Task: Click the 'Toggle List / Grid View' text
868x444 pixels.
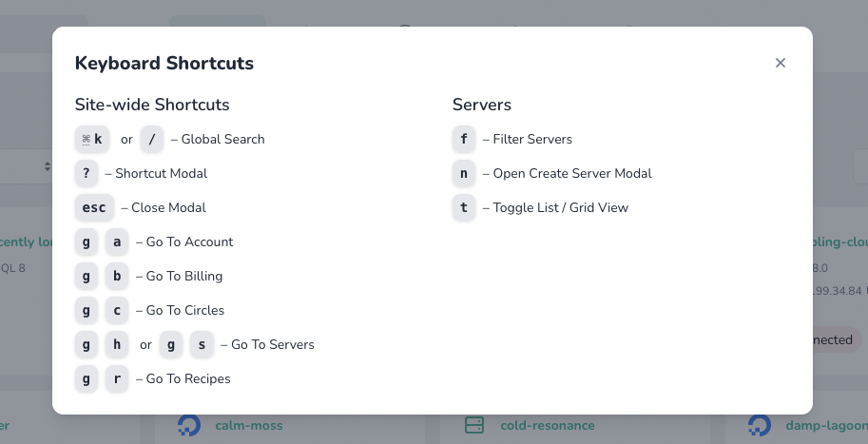Action: click(561, 208)
